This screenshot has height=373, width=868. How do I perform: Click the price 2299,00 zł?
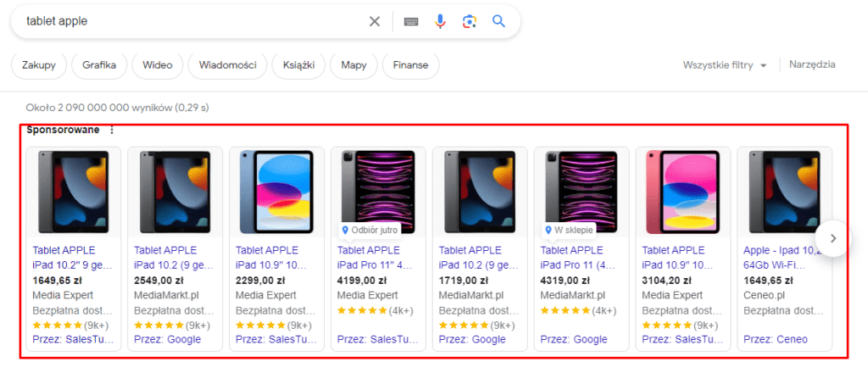[x=260, y=280]
